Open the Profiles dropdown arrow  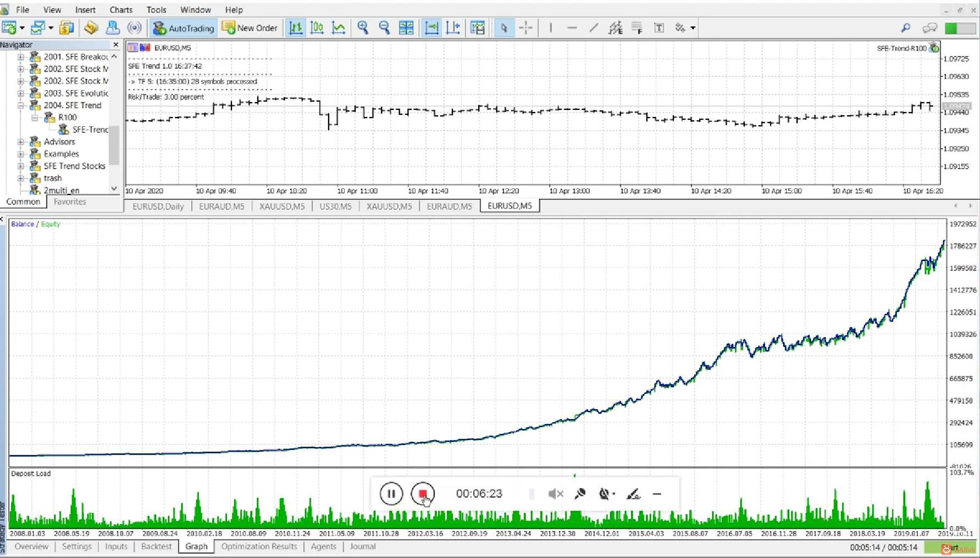(x=51, y=28)
